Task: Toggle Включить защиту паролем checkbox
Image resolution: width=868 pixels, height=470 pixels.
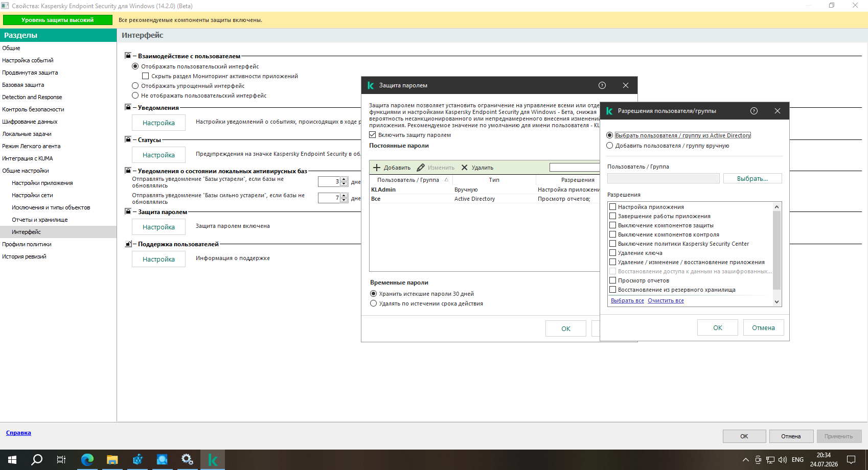Action: (373, 135)
